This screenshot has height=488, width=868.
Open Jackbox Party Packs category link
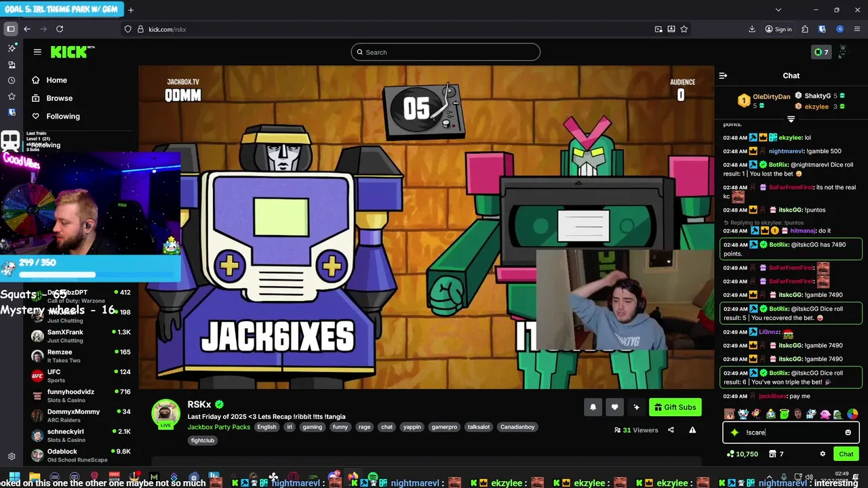pos(219,427)
